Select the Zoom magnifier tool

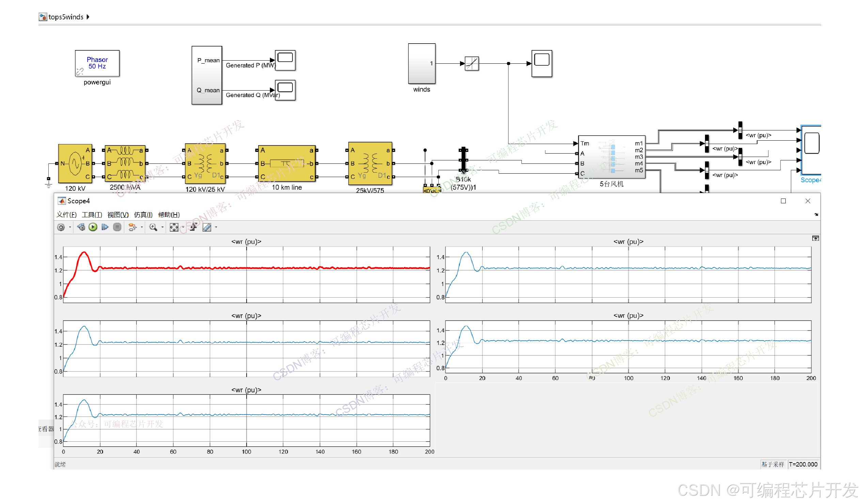click(153, 227)
